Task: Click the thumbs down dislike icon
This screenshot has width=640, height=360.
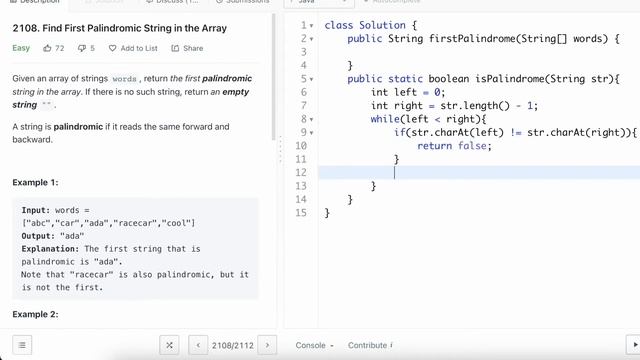Action: point(82,48)
